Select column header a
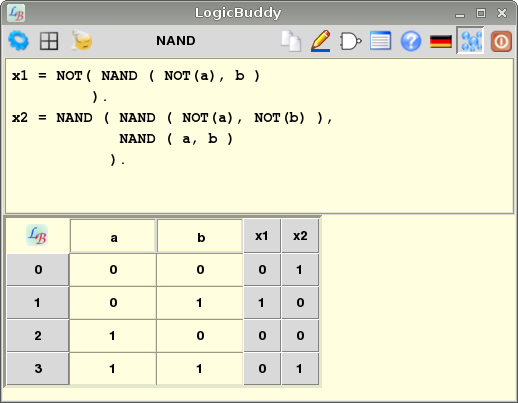Screen dimensions: 518x403 [x=113, y=236]
